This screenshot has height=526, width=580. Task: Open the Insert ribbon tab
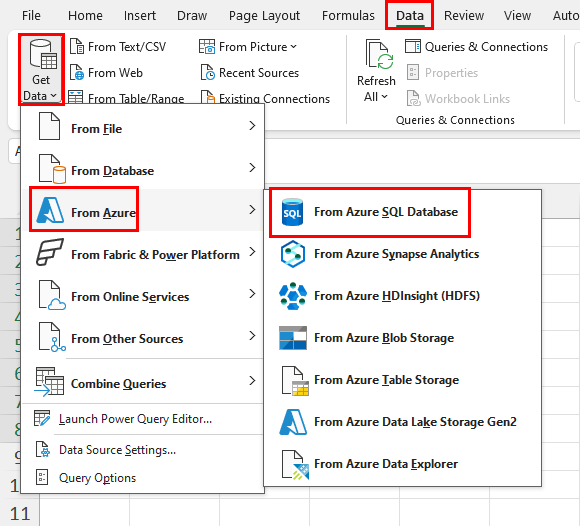click(140, 16)
